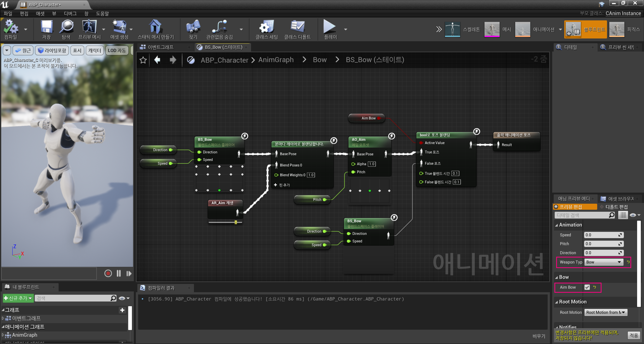The height and width of the screenshot is (344, 644).
Task: Click the AR_Aim node playback slider
Action: coord(236,222)
